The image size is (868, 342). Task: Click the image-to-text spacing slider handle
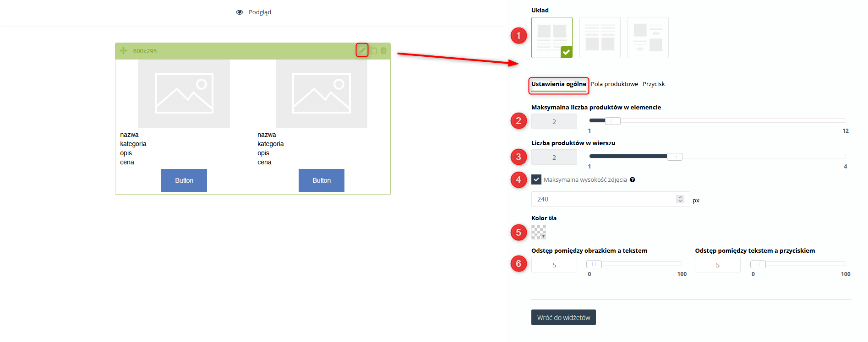tap(594, 264)
